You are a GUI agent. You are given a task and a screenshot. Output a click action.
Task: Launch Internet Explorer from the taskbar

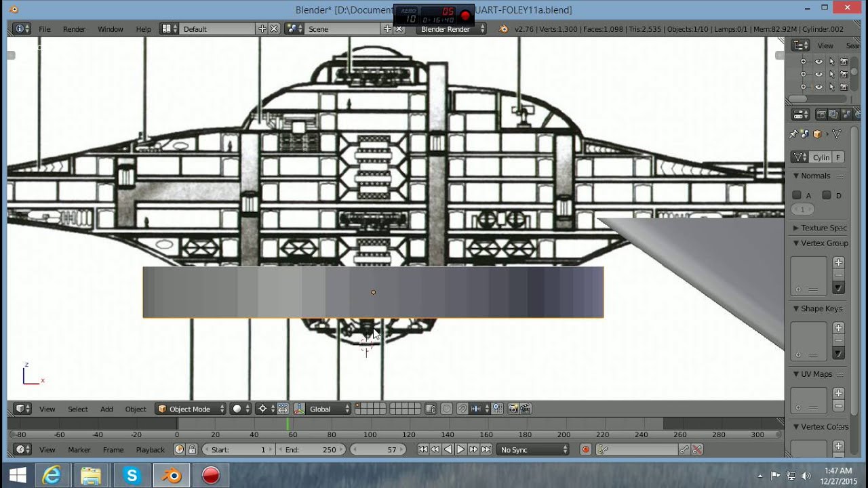[52, 475]
